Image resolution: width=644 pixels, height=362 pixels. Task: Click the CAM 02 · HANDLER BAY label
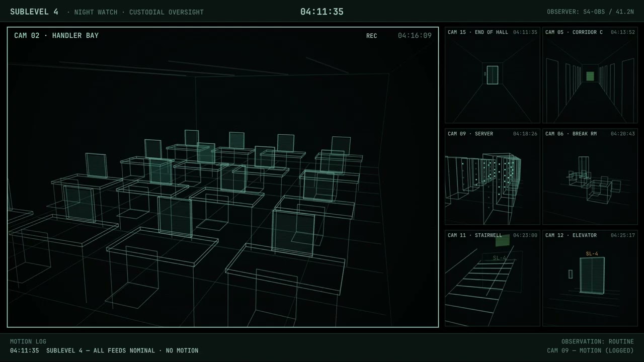click(x=56, y=36)
